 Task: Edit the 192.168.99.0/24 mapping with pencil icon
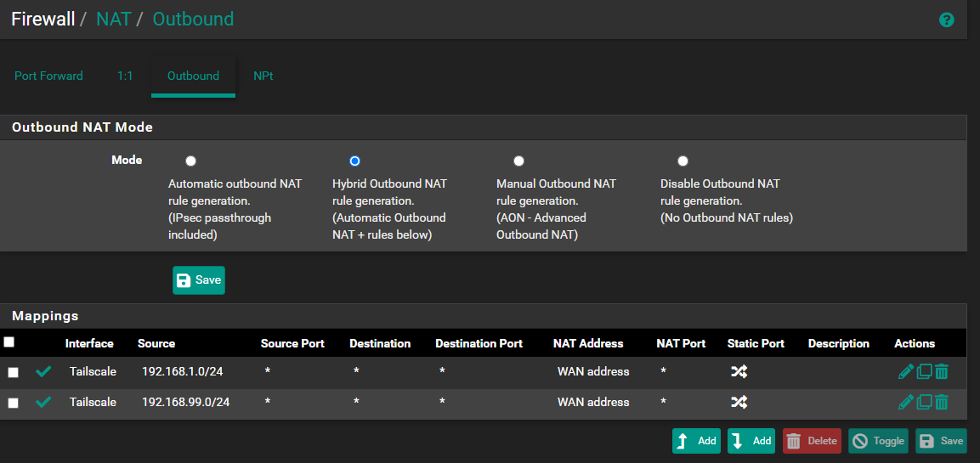click(906, 402)
